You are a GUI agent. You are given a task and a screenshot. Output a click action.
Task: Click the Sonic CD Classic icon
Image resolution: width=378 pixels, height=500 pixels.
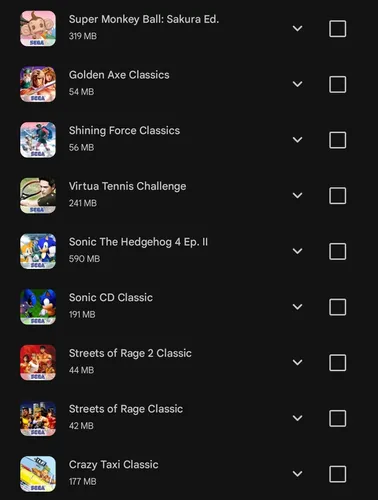click(x=38, y=307)
